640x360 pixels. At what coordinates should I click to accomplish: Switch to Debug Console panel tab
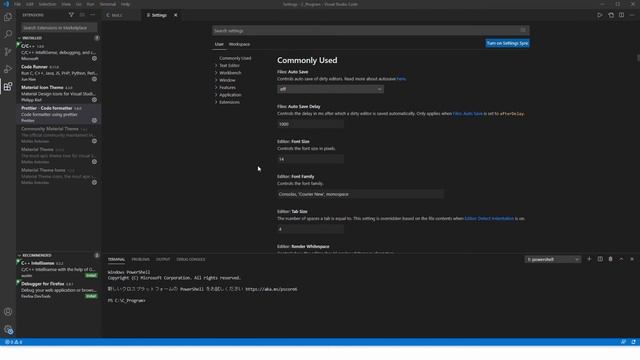tap(191, 259)
